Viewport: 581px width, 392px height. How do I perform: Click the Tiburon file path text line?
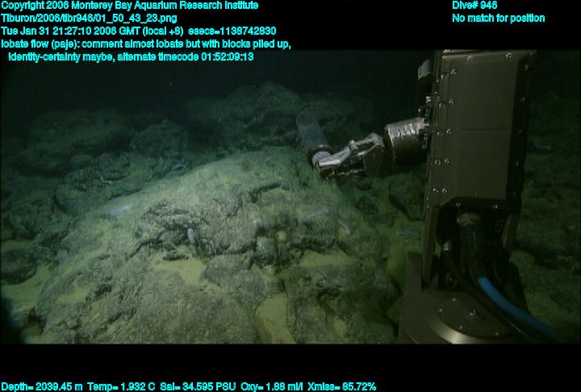click(x=89, y=18)
